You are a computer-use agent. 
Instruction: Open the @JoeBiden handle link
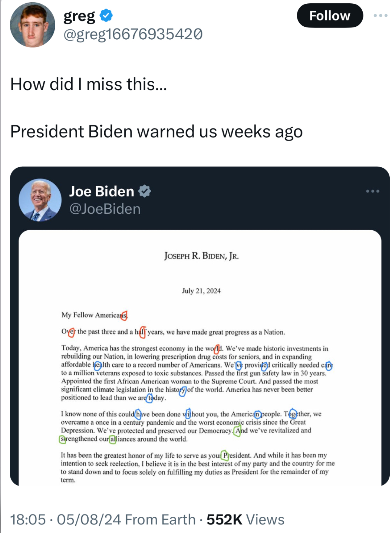[x=105, y=209]
